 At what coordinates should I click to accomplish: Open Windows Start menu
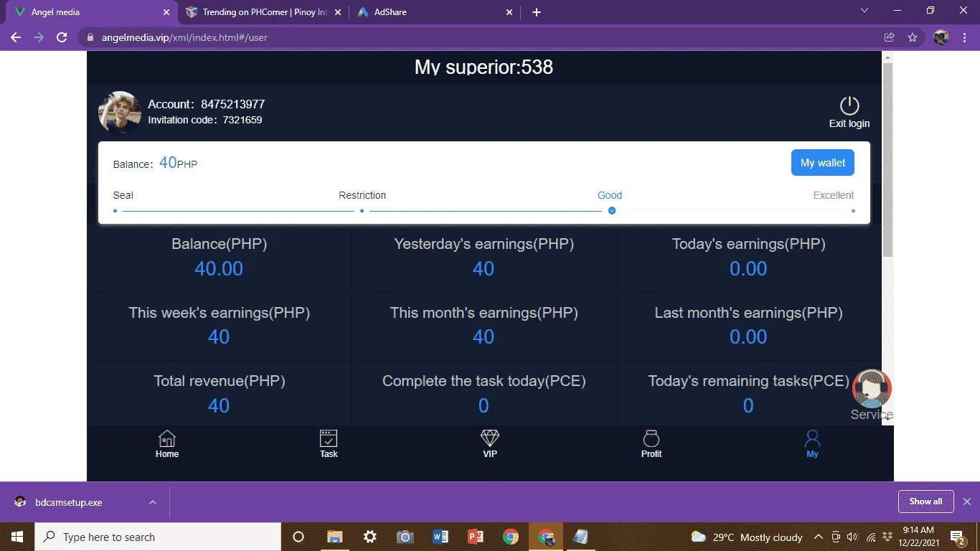17,537
